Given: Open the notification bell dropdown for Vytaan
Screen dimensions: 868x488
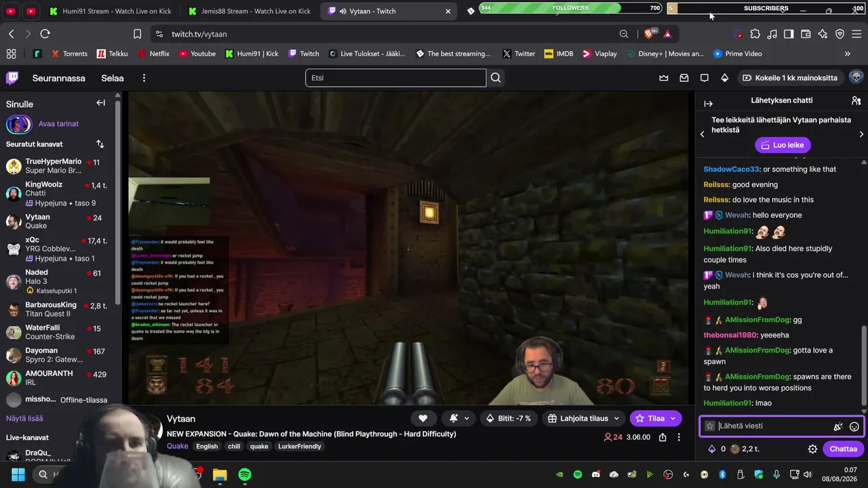Looking at the screenshot, I should [458, 418].
